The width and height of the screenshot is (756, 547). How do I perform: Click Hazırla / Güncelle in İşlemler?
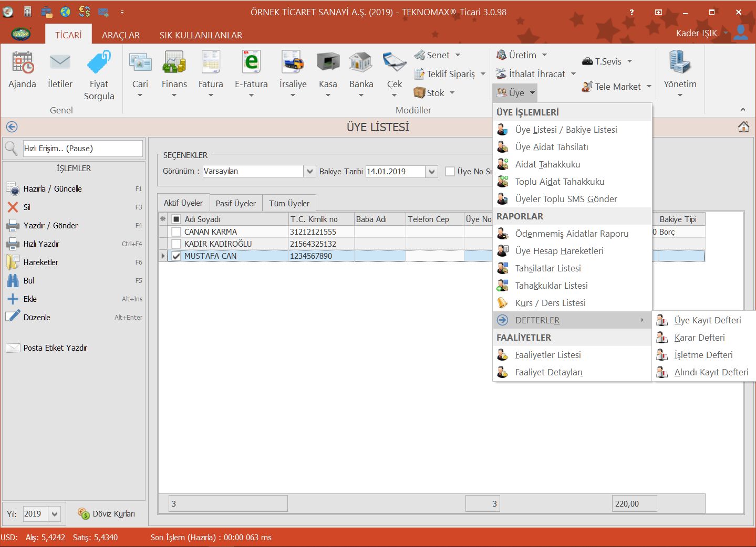[53, 189]
